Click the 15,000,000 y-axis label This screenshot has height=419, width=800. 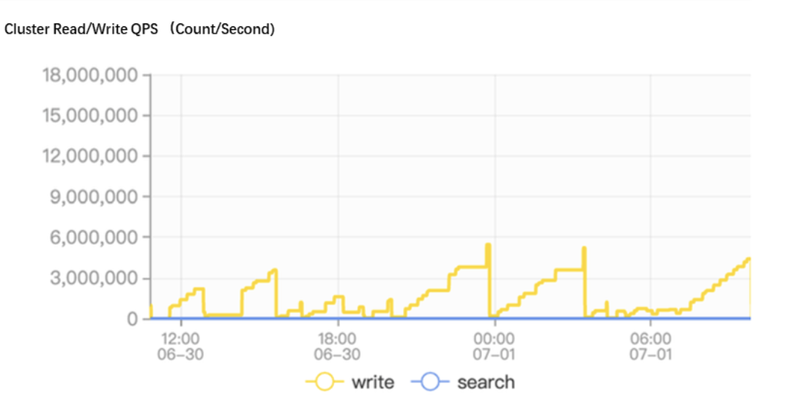point(90,115)
